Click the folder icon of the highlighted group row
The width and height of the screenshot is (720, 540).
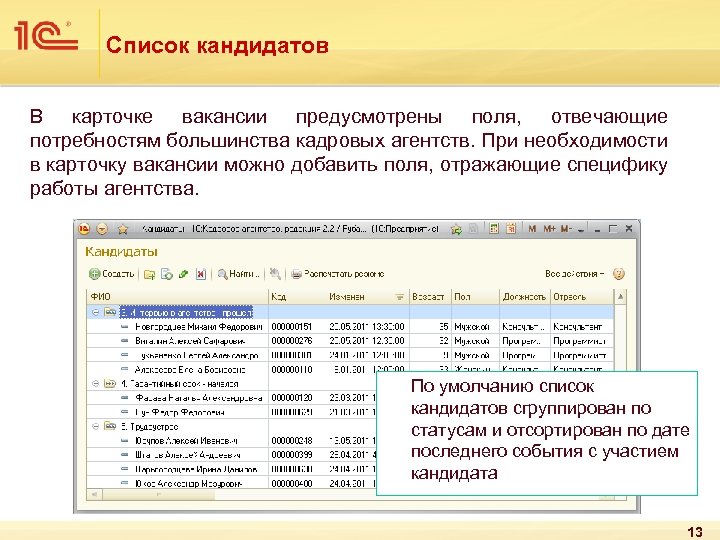coord(110,312)
